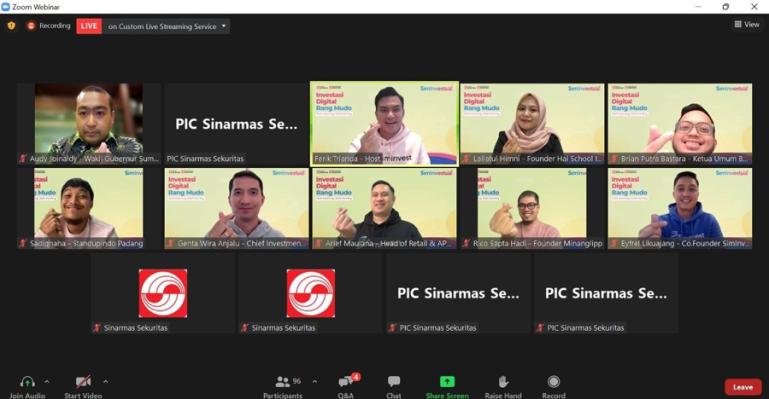Open the Participants panel icon
This screenshot has height=399, width=769.
point(282,381)
